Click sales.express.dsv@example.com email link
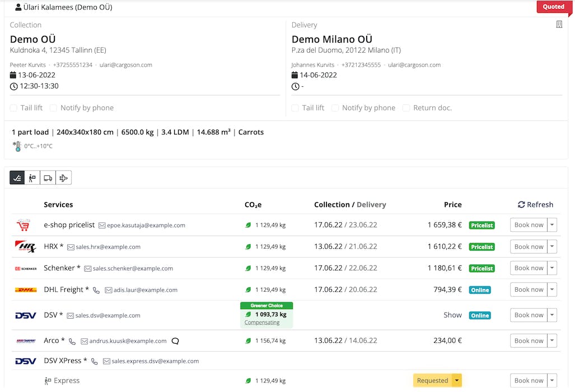 [x=155, y=361]
